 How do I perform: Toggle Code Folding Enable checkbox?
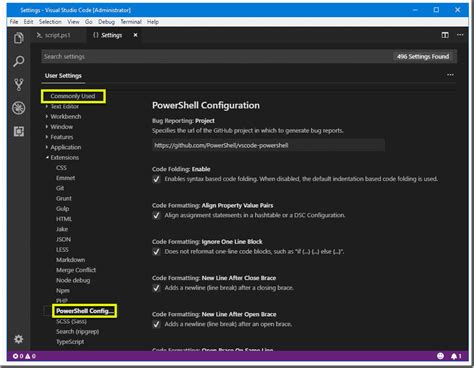156,179
